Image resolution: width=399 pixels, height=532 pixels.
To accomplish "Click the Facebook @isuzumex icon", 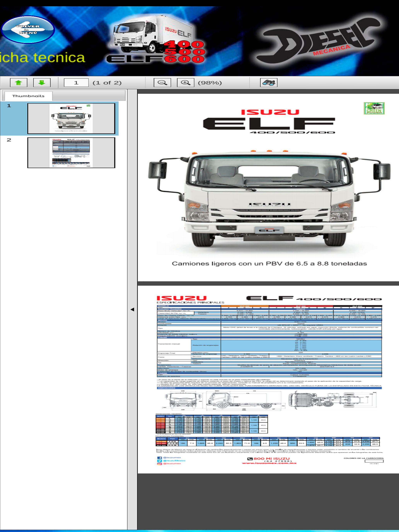I will pyautogui.click(x=159, y=458).
